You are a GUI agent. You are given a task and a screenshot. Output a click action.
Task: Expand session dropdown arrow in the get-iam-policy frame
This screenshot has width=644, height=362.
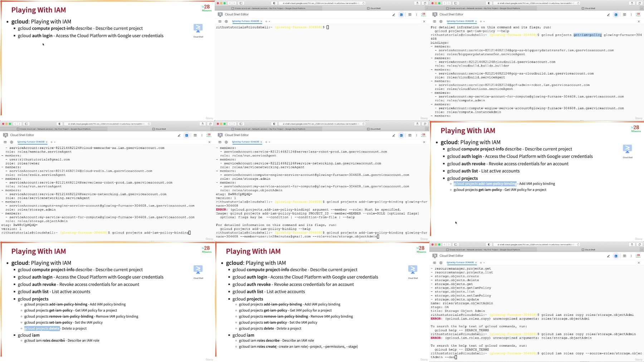(x=484, y=21)
